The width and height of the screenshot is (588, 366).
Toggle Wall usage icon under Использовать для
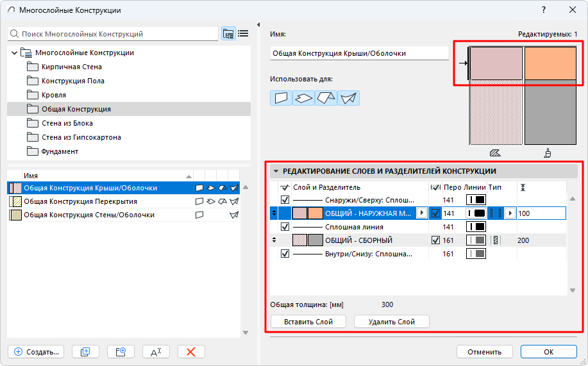click(281, 98)
